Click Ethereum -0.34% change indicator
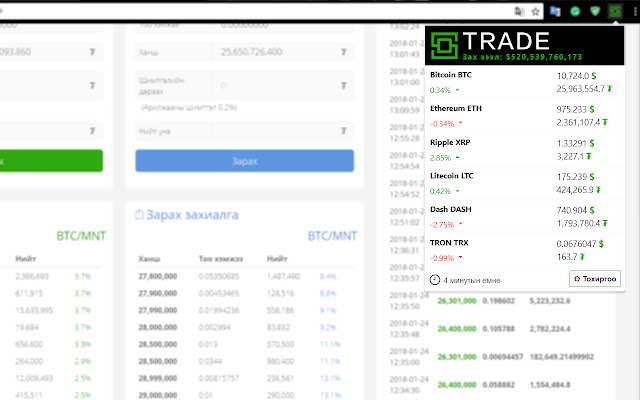The height and width of the screenshot is (400, 640). (x=446, y=124)
